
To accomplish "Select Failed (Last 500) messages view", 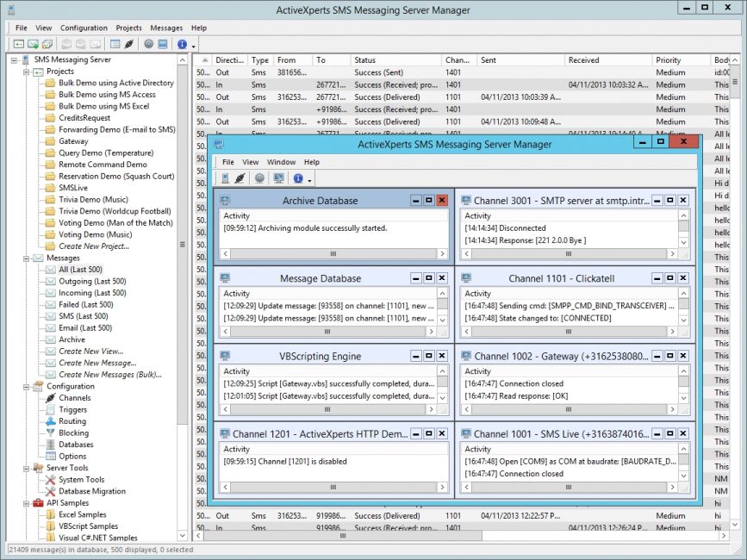I will click(x=86, y=305).
